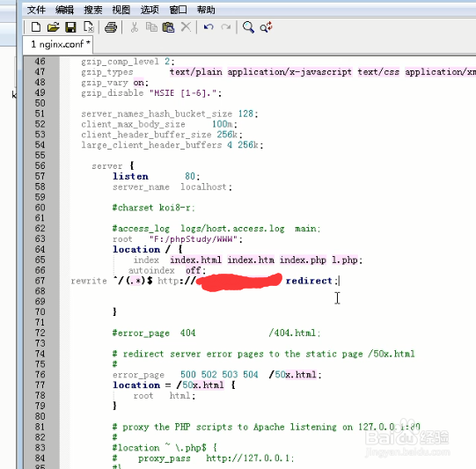
Task: Open the 编辑 menu
Action: pyautogui.click(x=64, y=10)
